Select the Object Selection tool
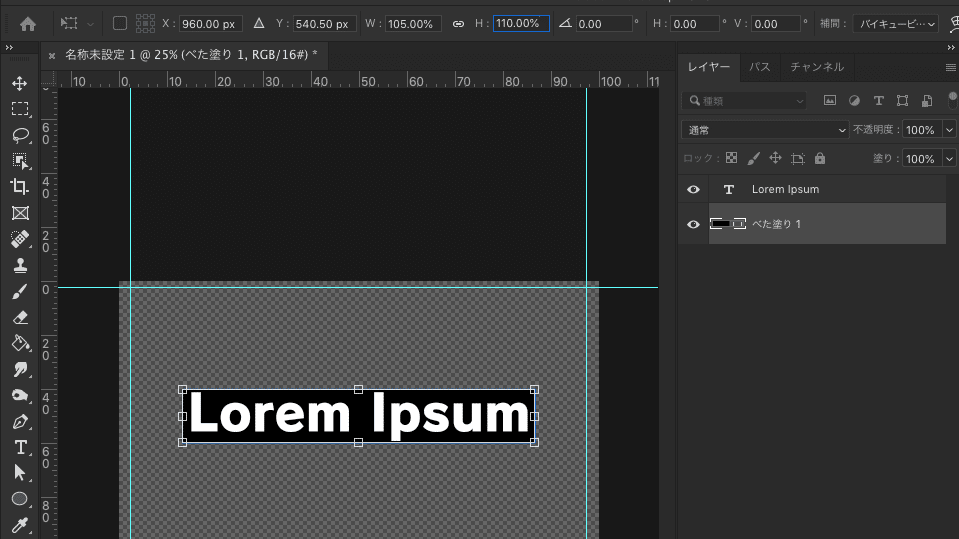Screen dimensions: 959x539 click(20, 161)
